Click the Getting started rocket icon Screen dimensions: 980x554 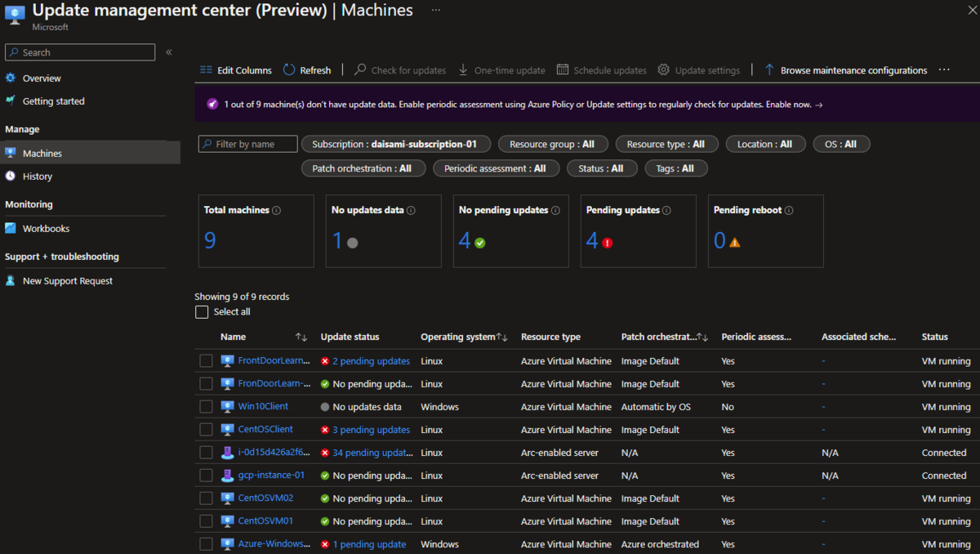point(11,101)
